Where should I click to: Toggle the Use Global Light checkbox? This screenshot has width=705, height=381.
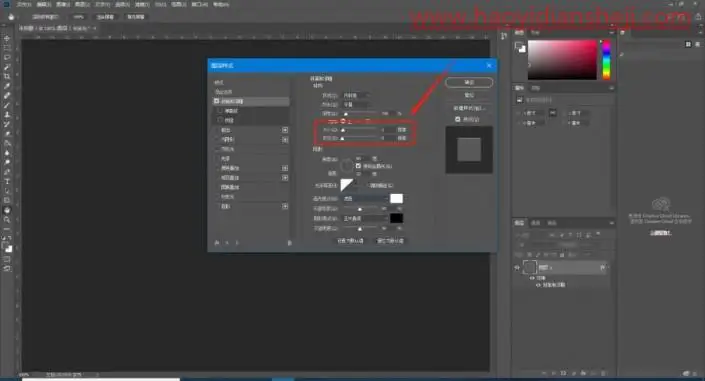coord(358,166)
